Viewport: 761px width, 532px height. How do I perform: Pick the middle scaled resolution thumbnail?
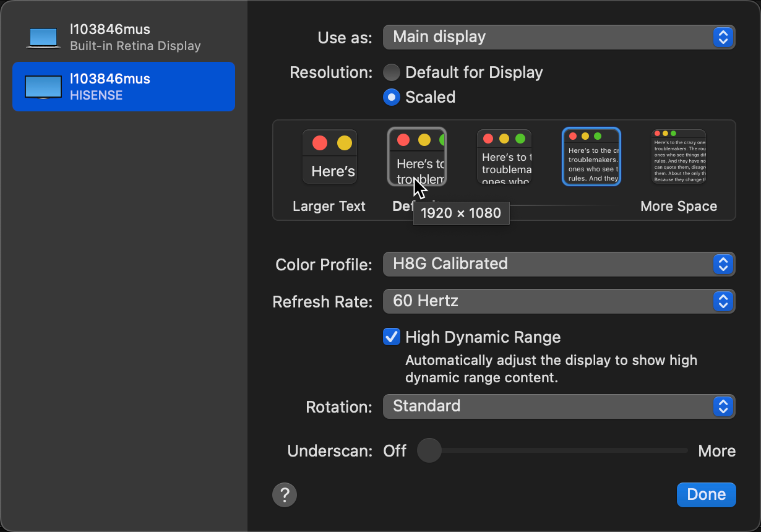tap(504, 157)
